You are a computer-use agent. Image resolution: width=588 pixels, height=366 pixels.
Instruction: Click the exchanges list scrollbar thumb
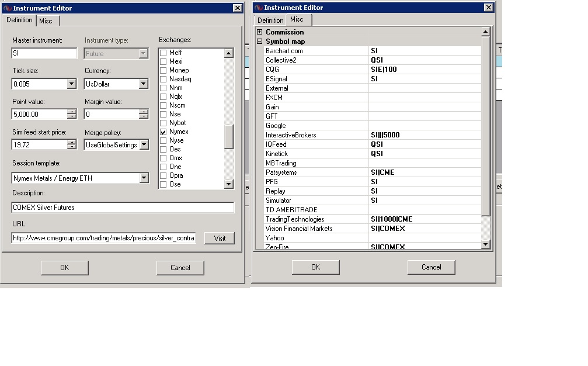click(229, 137)
